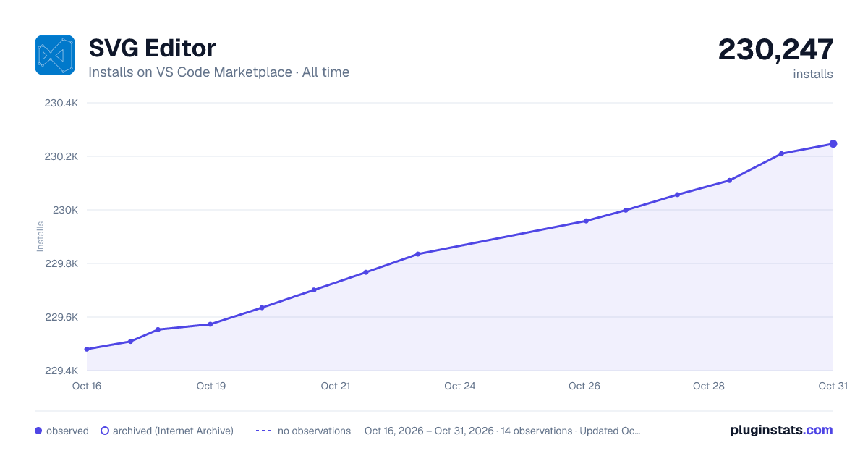
Task: Click the 'no observations' legend label
Action: 314,431
